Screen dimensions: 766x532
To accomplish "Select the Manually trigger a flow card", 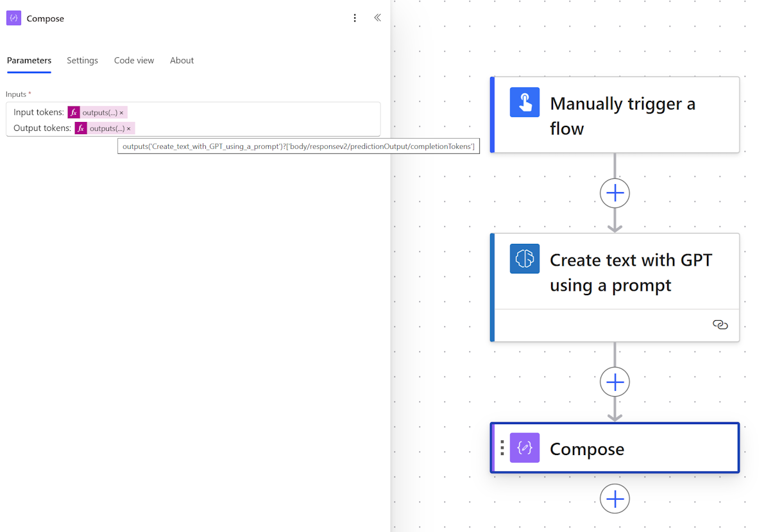I will (x=615, y=115).
